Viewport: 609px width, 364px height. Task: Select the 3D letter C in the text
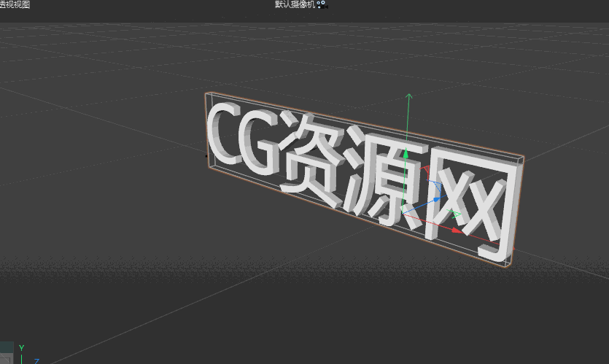point(225,132)
